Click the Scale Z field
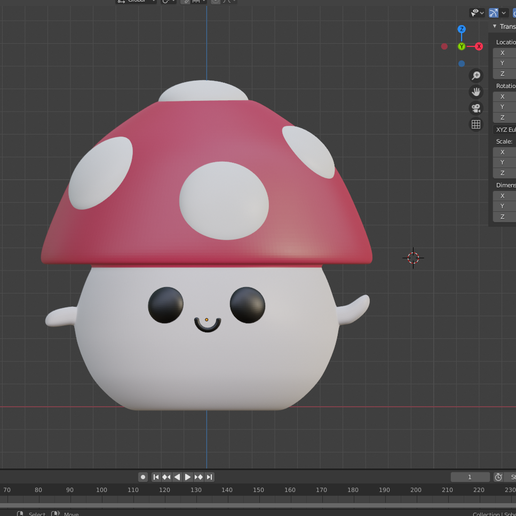Screen dimensions: 516x516 coord(504,173)
